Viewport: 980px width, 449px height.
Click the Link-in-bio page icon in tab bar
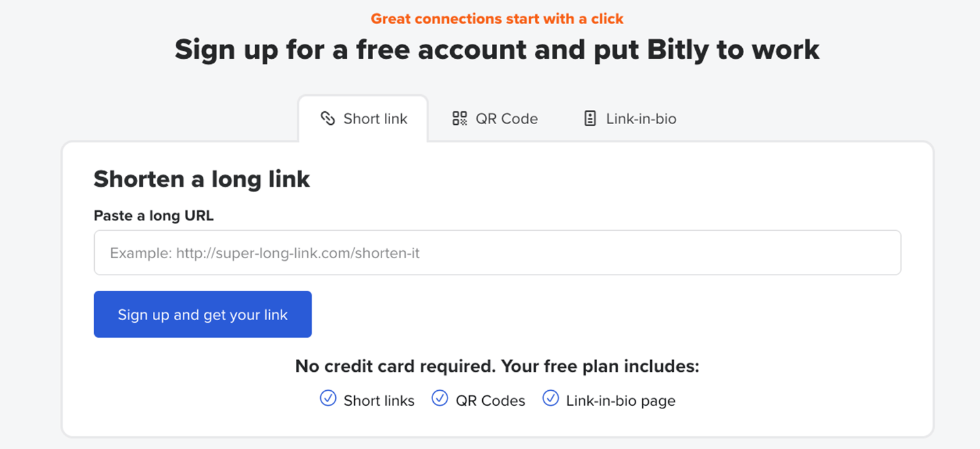[590, 118]
